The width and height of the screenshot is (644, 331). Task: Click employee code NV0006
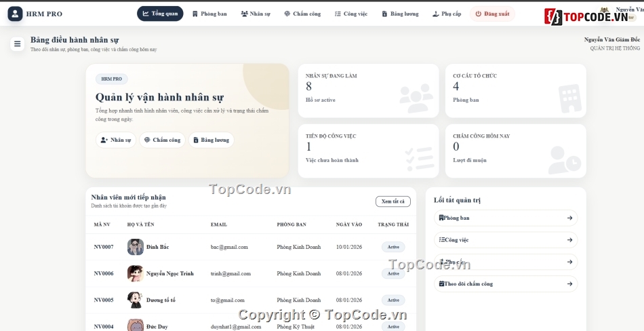[x=104, y=273]
